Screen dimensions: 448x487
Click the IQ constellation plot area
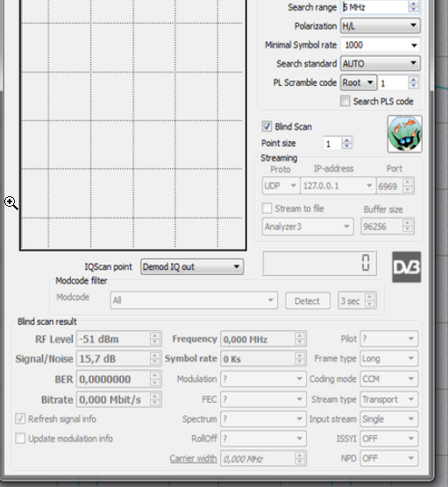pos(133,124)
